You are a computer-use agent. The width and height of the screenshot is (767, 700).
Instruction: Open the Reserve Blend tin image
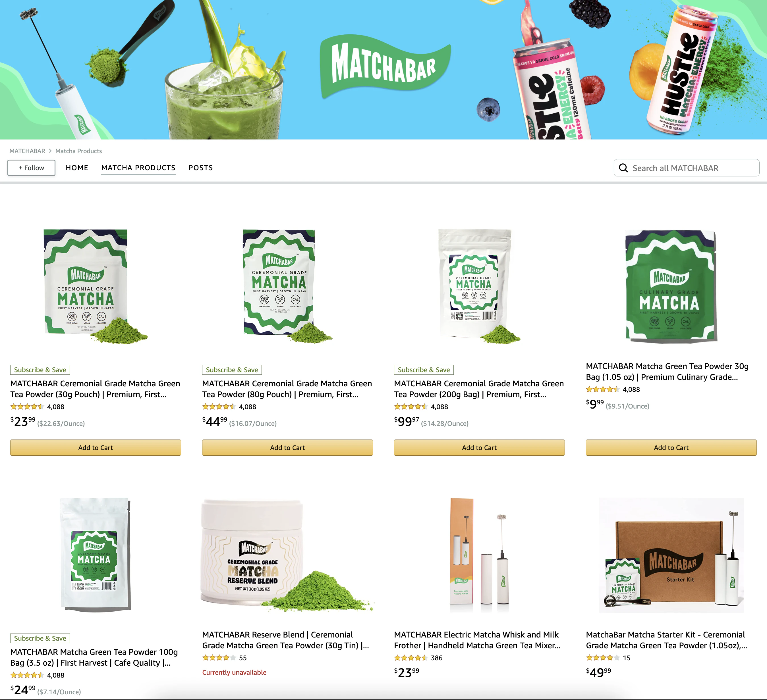pos(287,555)
